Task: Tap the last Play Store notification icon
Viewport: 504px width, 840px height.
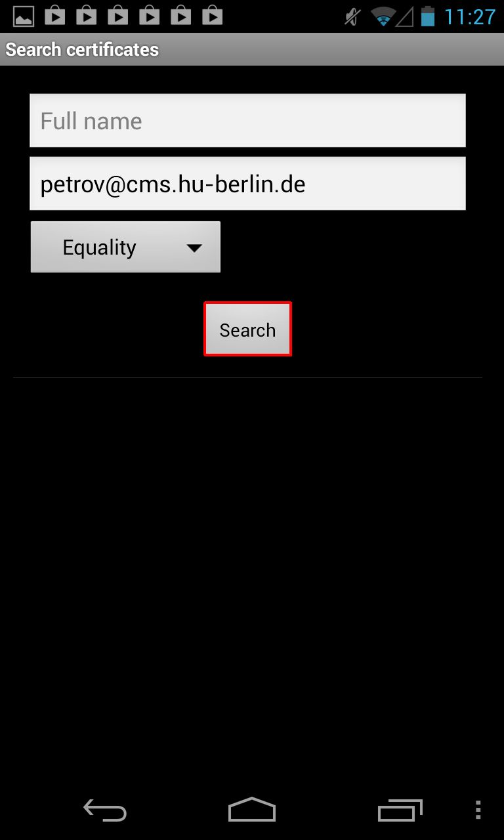Action: click(x=213, y=15)
